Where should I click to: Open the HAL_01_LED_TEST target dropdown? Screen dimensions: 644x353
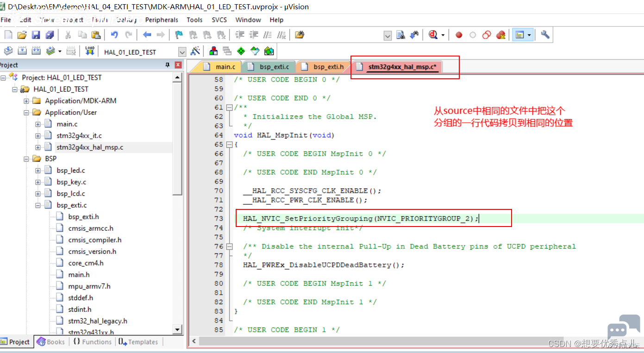182,52
